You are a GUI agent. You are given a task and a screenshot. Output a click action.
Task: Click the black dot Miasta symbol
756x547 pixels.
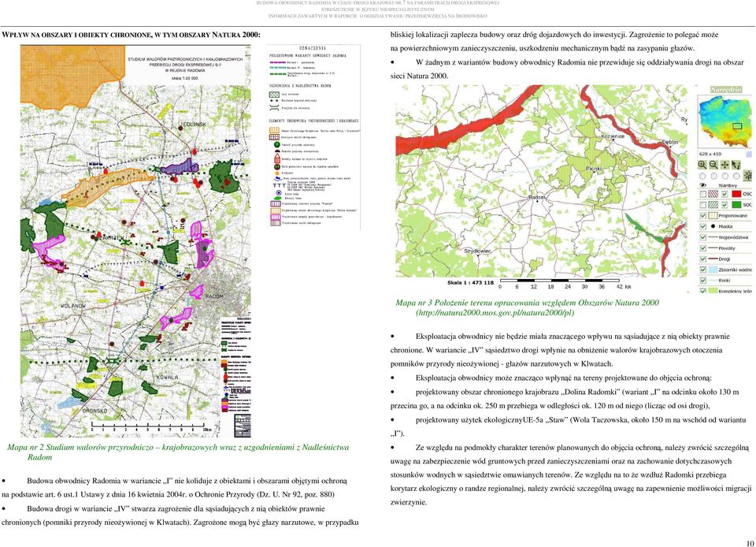[x=713, y=226]
